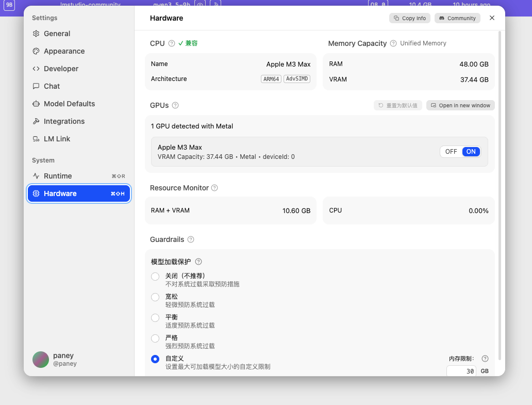The width and height of the screenshot is (532, 405).
Task: Open Runtime system page
Action: point(79,176)
